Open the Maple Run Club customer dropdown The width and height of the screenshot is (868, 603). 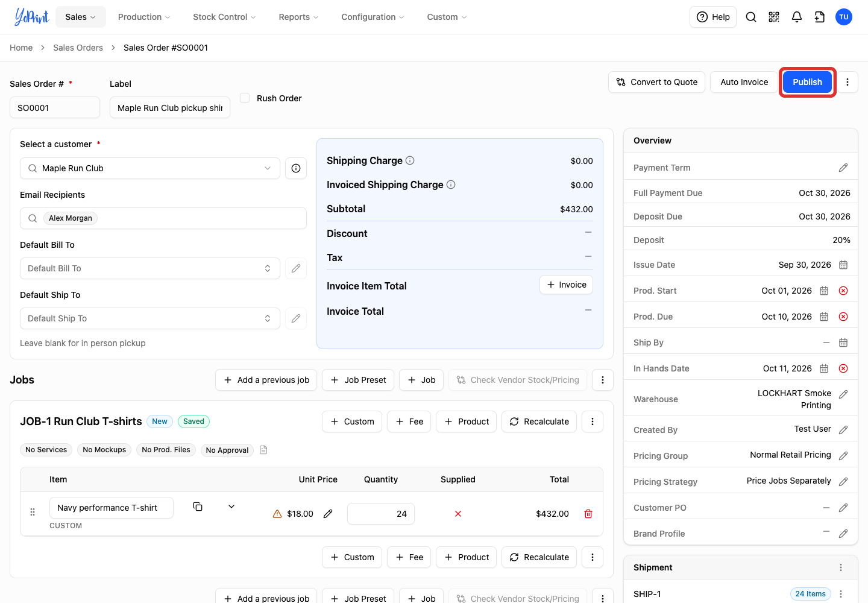(x=150, y=168)
